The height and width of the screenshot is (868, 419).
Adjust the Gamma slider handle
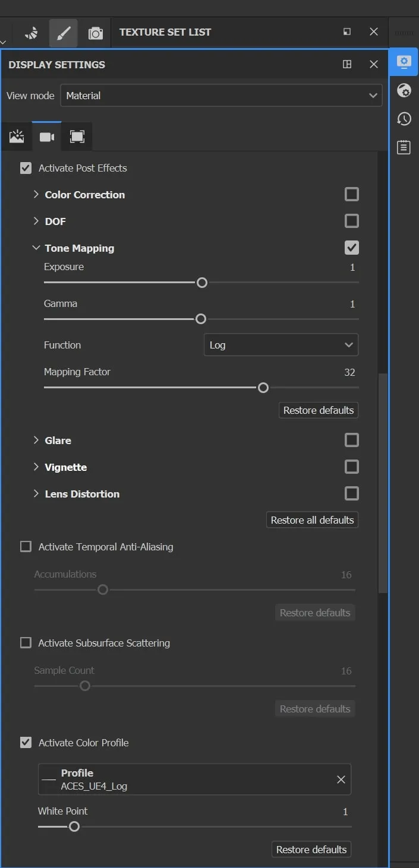click(201, 319)
